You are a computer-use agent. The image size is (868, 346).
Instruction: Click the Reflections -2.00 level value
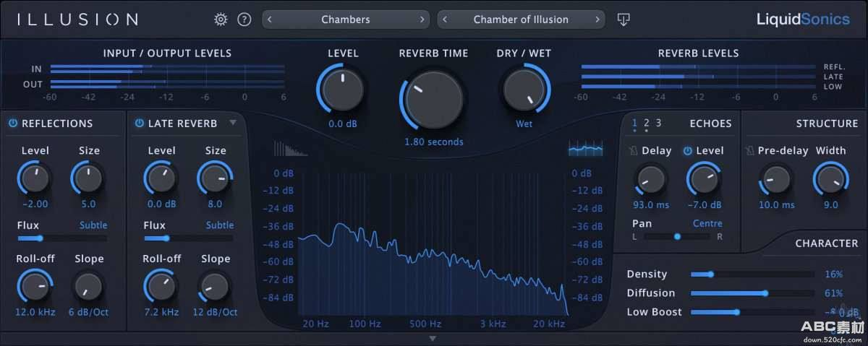tap(35, 204)
